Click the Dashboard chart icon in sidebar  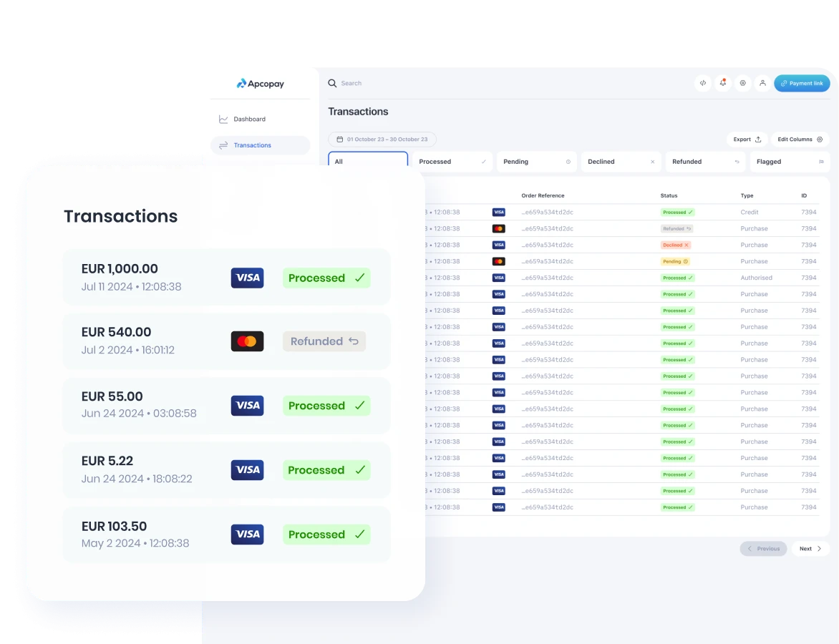click(223, 119)
